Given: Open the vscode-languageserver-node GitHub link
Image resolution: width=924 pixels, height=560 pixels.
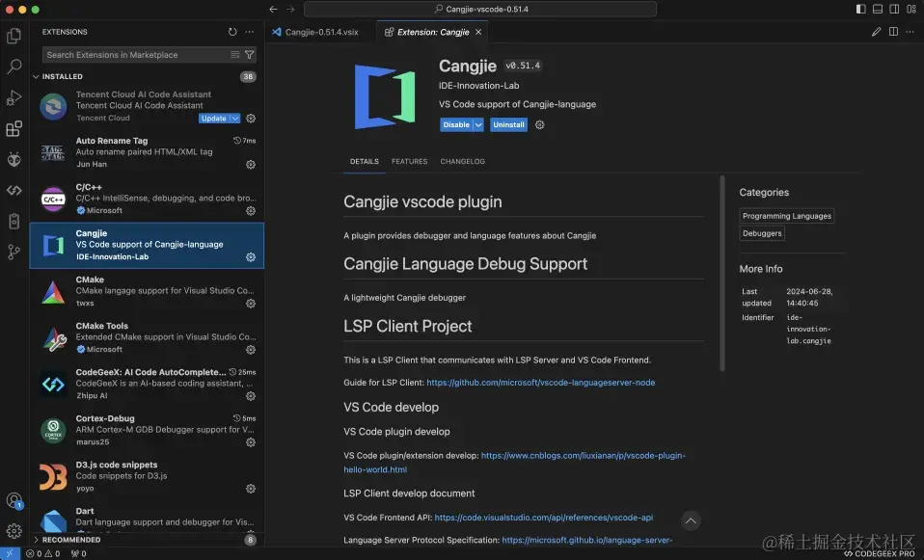Looking at the screenshot, I should pyautogui.click(x=540, y=383).
